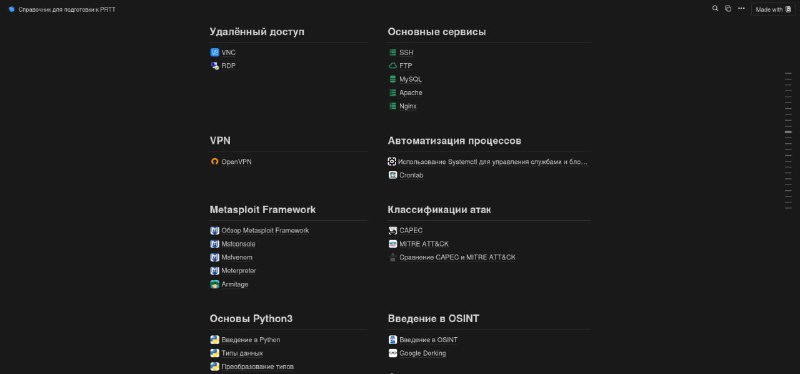Click the Msfvenom page icon
This screenshot has width=800, height=374.
point(214,258)
